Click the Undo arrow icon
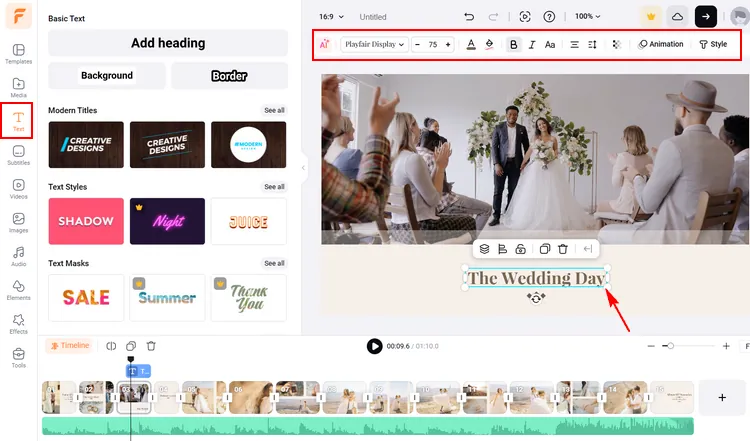750x441 pixels. 469,17
